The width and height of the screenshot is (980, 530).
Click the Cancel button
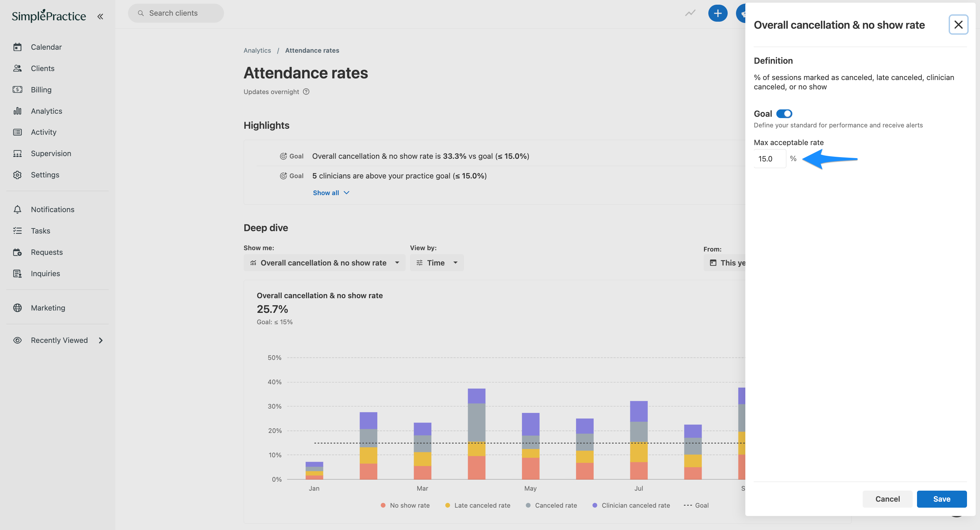pyautogui.click(x=887, y=499)
